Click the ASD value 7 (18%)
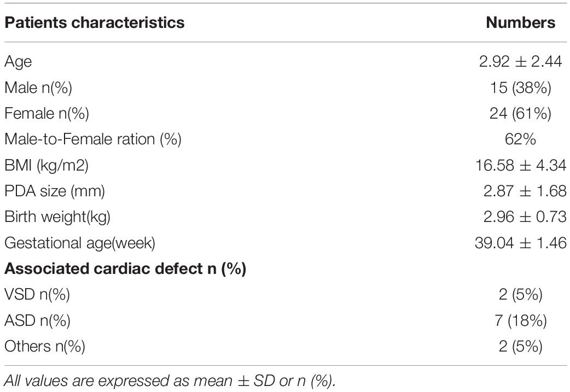 coord(521,320)
